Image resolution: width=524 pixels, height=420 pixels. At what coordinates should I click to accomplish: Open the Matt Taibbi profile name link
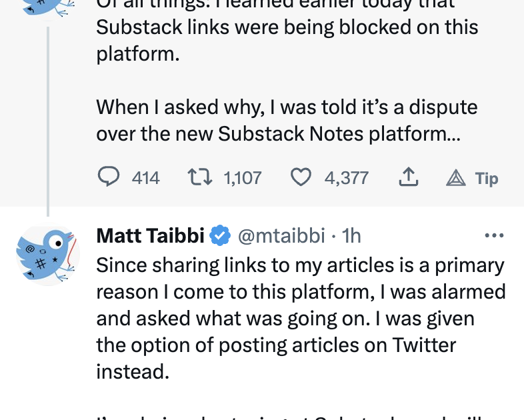click(x=151, y=235)
